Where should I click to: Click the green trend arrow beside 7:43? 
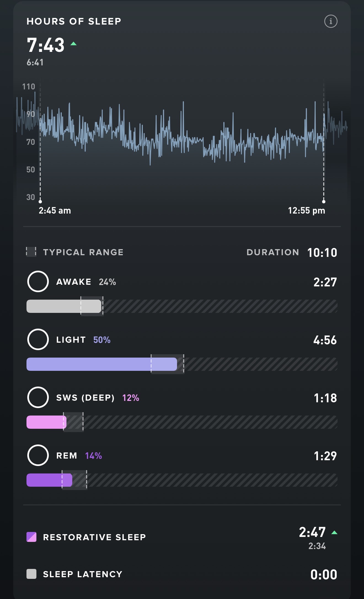pos(73,44)
